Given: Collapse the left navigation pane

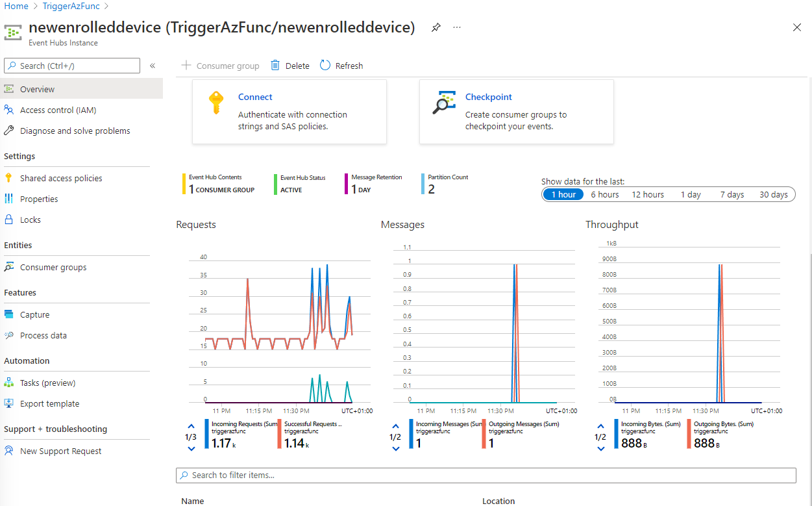Looking at the screenshot, I should click(x=153, y=65).
